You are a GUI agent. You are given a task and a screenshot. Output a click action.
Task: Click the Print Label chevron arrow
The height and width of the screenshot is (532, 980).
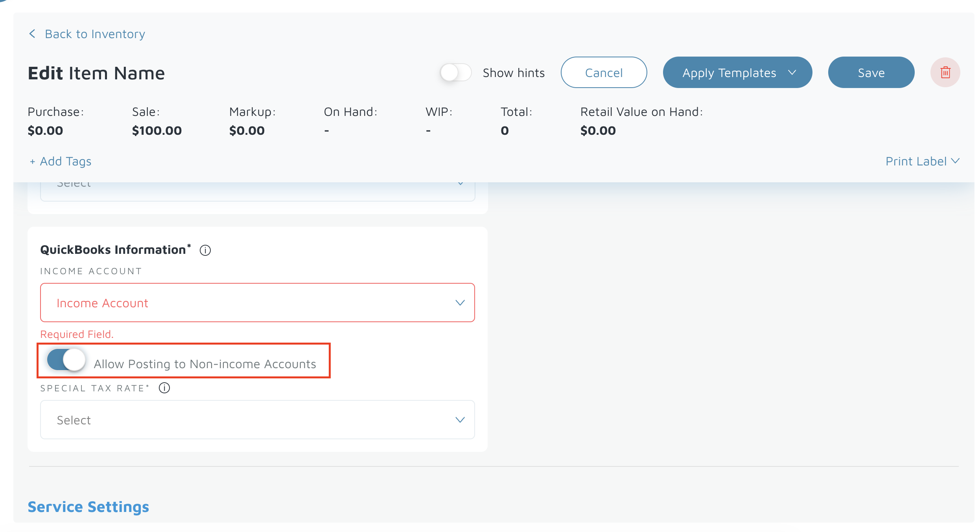click(x=956, y=161)
